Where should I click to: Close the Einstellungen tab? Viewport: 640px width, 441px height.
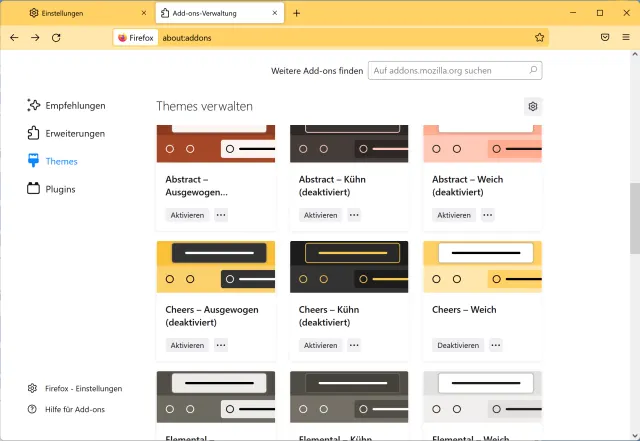pyautogui.click(x=144, y=13)
